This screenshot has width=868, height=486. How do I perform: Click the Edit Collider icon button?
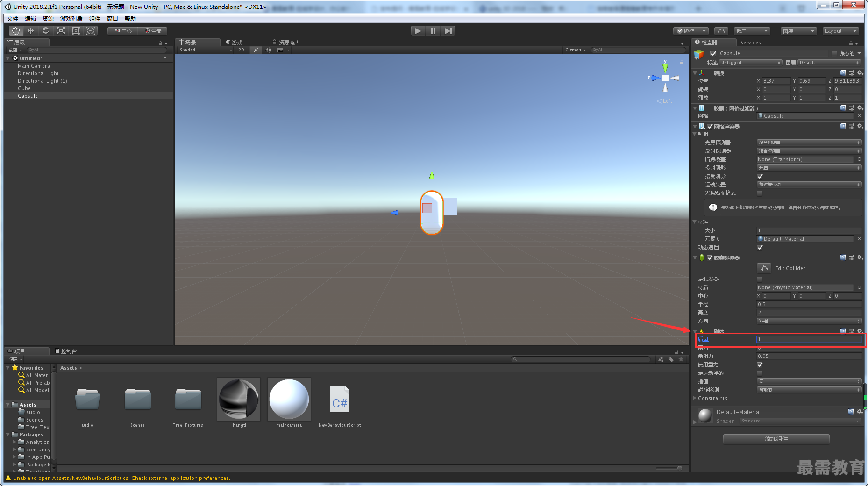tap(764, 268)
